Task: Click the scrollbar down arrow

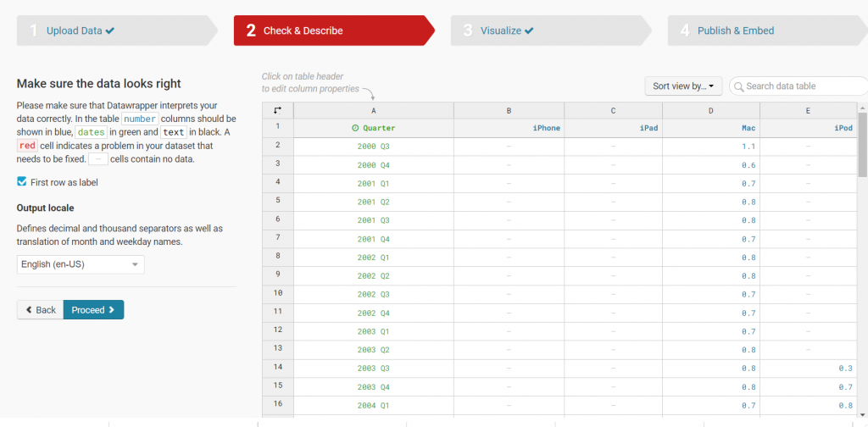Action: 862,413
